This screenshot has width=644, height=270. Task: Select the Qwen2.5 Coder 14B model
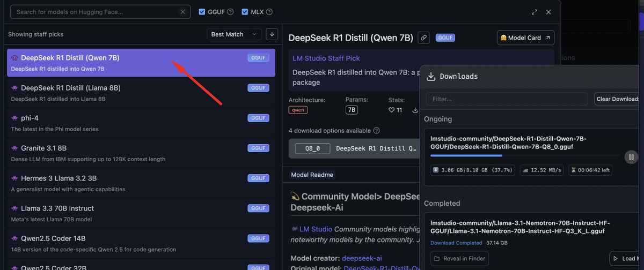tap(141, 243)
